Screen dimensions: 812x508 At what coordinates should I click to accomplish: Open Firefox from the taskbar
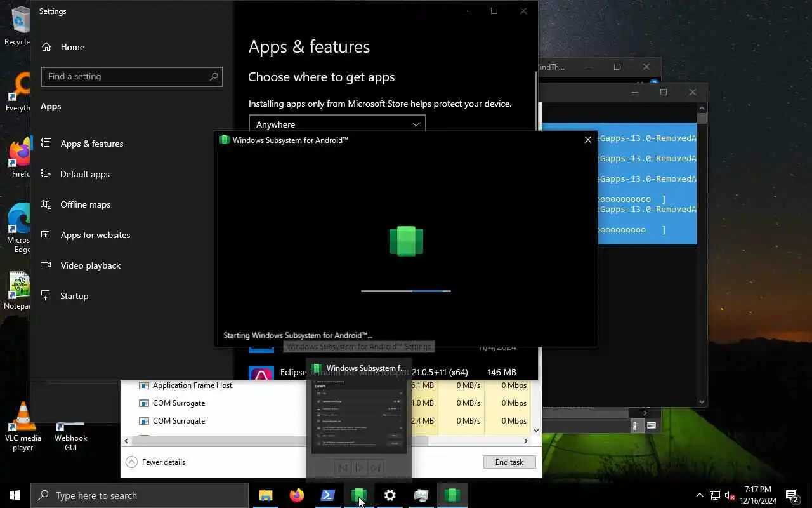point(296,495)
